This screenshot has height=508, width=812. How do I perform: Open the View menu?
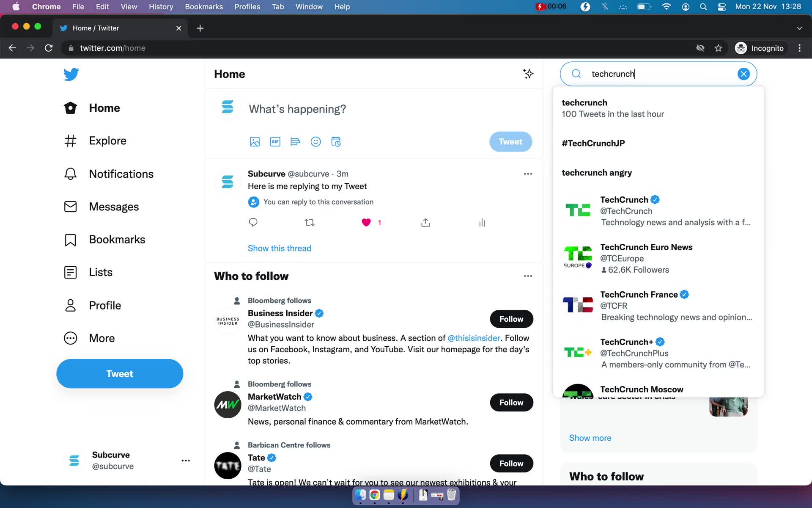(129, 7)
